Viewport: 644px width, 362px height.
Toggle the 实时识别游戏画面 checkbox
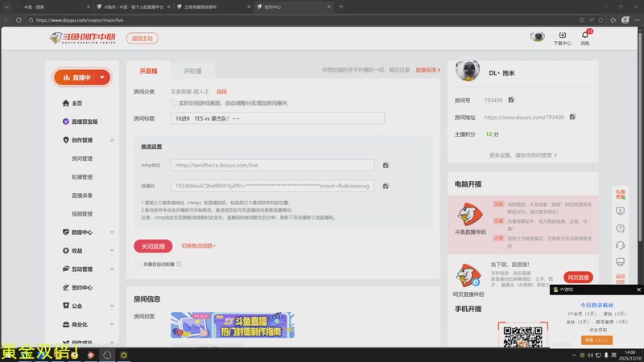(174, 103)
